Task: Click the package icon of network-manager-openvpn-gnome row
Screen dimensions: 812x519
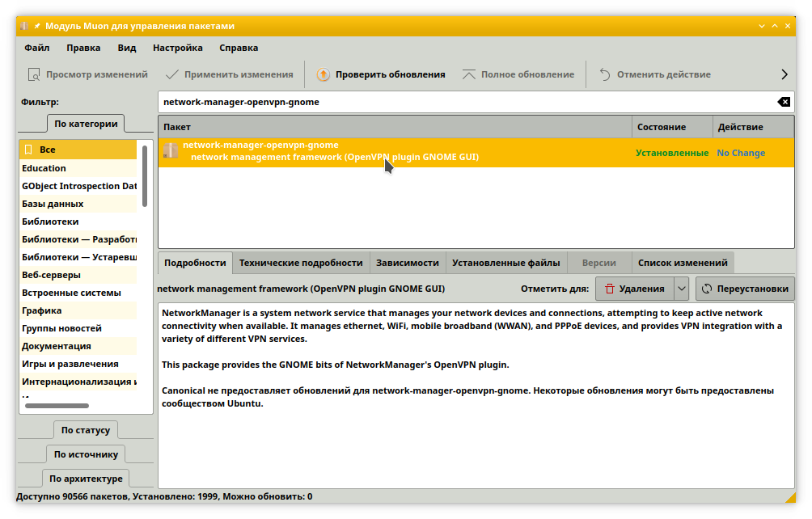Action: click(x=171, y=150)
